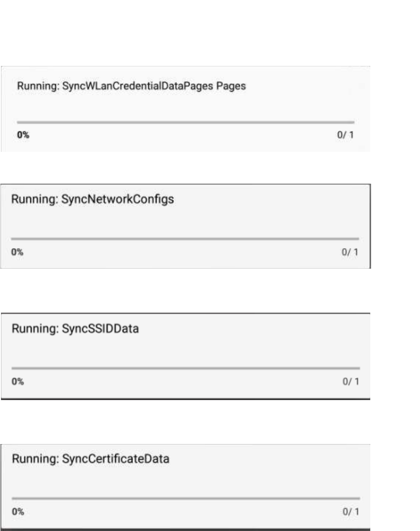Click 0% under SyncWLanCredentialDataPages
Image resolution: width=420 pixels, height=531 pixels.
23,135
